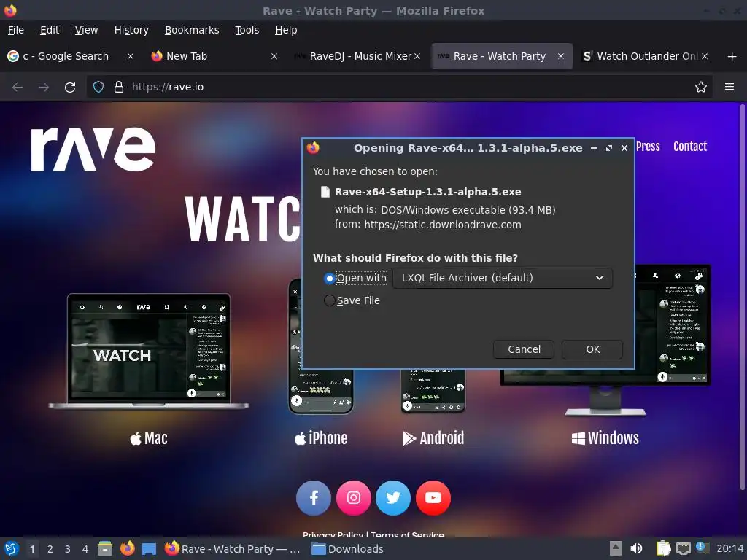The image size is (747, 560).
Task: Close the 'c - Google Search' tab
Action: (x=130, y=56)
